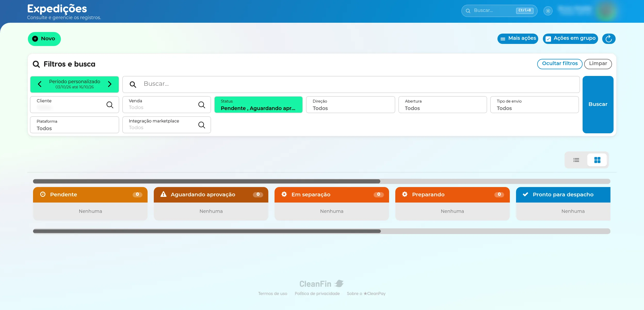The image size is (644, 310).
Task: Click the filter Buscar text input
Action: point(351,84)
